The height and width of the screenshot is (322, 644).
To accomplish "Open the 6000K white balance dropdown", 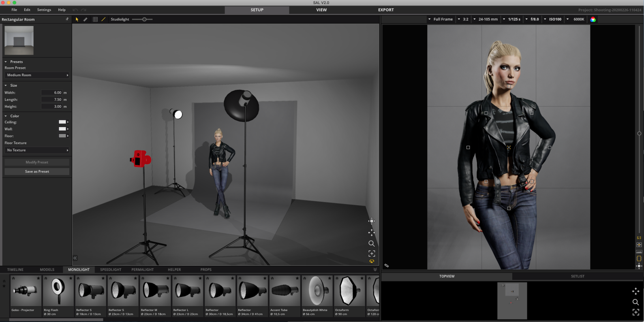I will 576,19.
